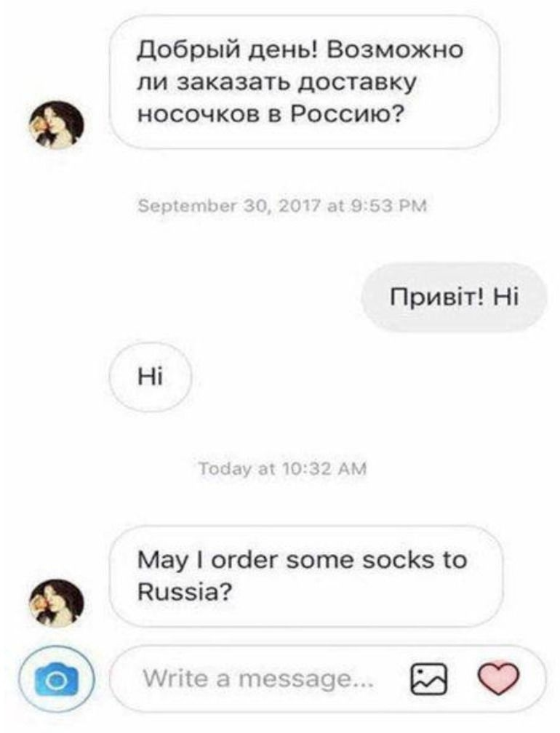The image size is (560, 733).
Task: Click the September 30, 2017 timestamp
Action: coord(282,206)
